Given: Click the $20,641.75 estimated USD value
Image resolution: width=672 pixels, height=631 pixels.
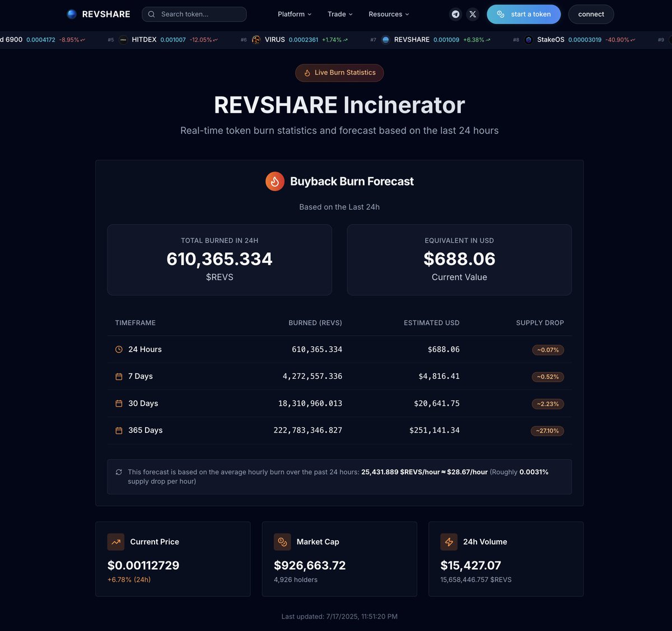Looking at the screenshot, I should [437, 403].
